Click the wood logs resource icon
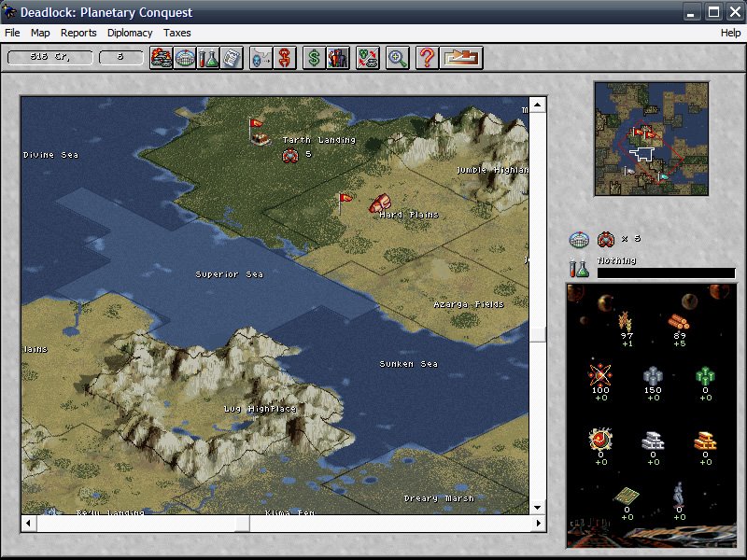Screen dimensions: 747x560 point(679,322)
